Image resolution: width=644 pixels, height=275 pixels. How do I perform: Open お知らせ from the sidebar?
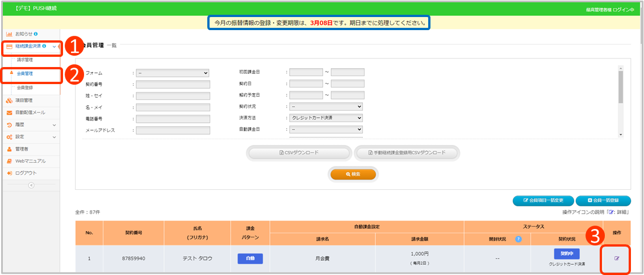point(24,35)
